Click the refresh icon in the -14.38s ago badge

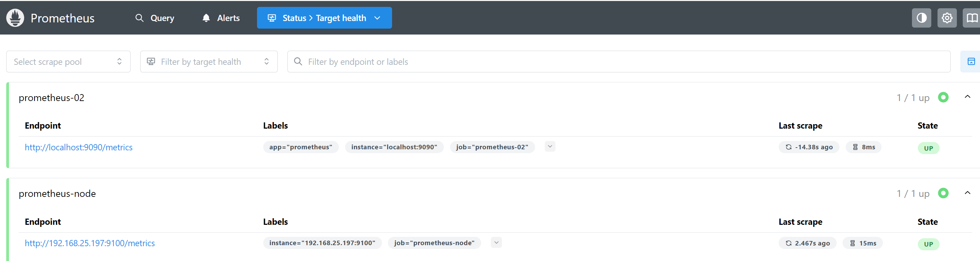point(788,147)
